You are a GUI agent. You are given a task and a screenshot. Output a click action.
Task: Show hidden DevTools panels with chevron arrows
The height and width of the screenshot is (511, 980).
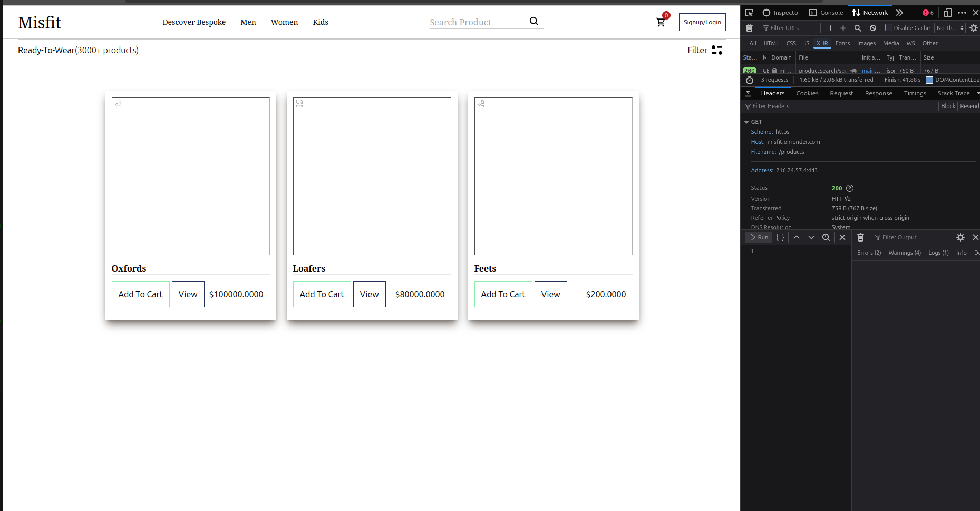click(899, 12)
